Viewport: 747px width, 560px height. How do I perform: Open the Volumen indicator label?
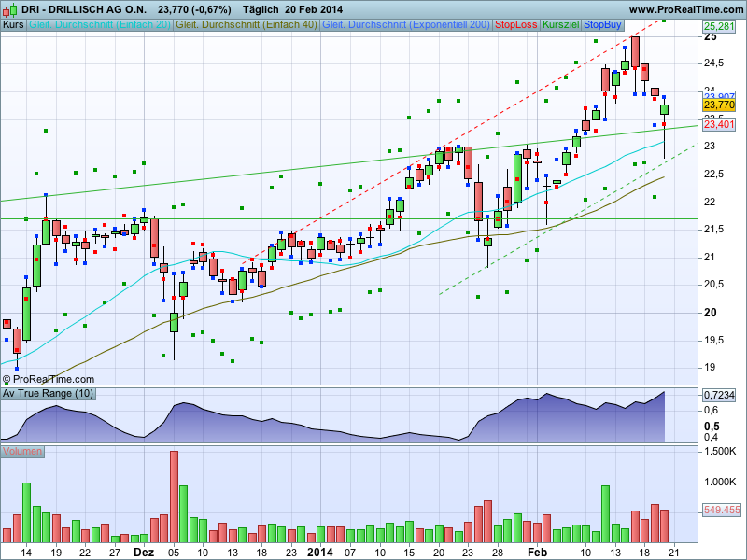pyautogui.click(x=22, y=452)
